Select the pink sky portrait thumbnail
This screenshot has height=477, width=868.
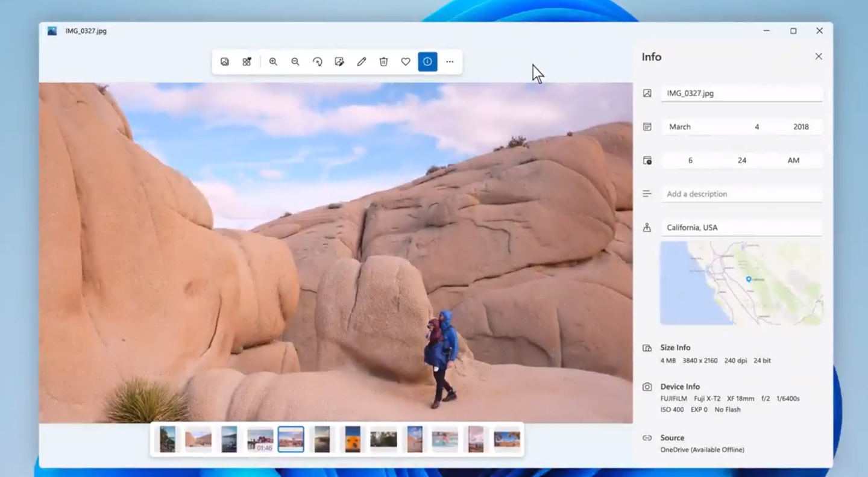click(476, 440)
